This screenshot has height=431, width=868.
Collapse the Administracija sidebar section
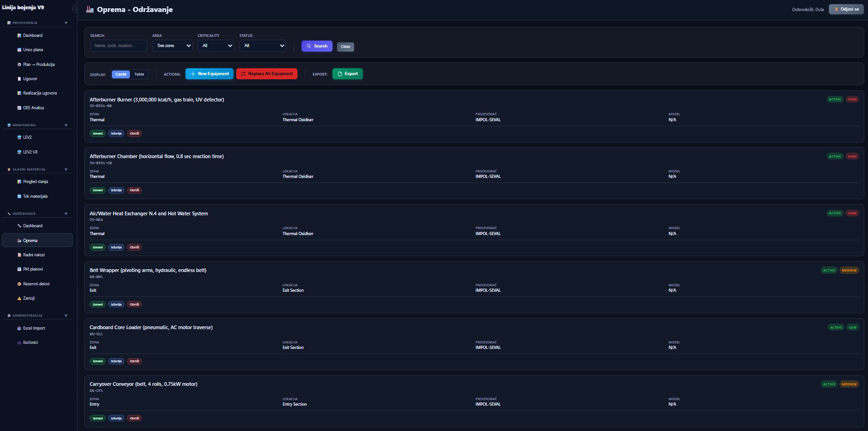coord(66,316)
